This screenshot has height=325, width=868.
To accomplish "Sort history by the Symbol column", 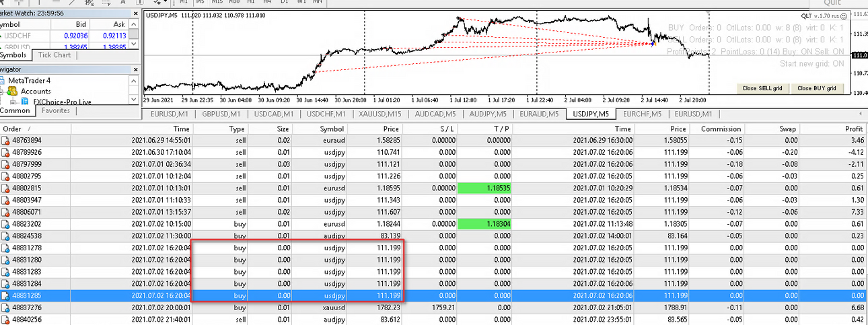I will 320,129.
